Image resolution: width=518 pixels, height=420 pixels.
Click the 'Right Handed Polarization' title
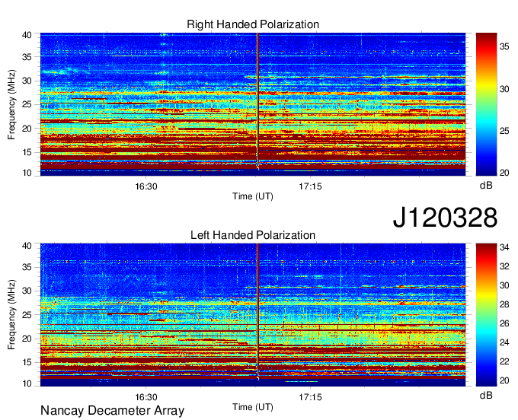point(253,24)
